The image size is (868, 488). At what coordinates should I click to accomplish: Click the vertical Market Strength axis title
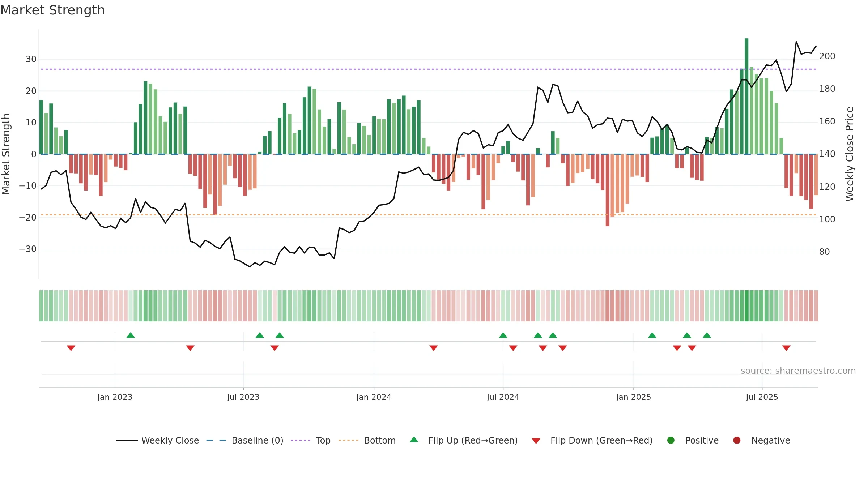tap(6, 154)
